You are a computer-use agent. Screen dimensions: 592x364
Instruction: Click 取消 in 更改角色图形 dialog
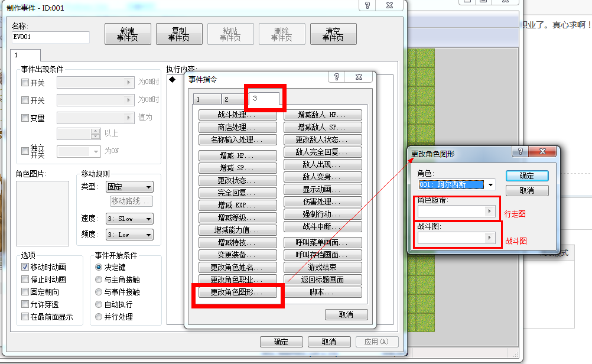coord(527,190)
